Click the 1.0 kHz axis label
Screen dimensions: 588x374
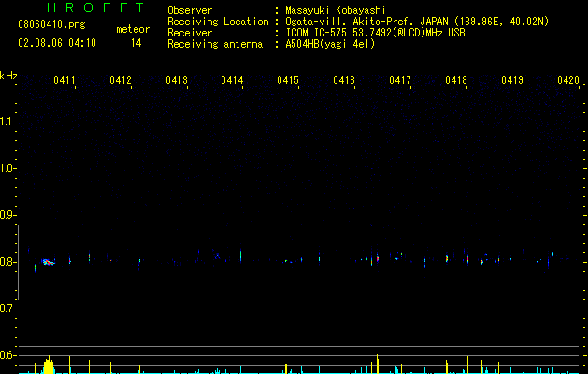click(7, 168)
